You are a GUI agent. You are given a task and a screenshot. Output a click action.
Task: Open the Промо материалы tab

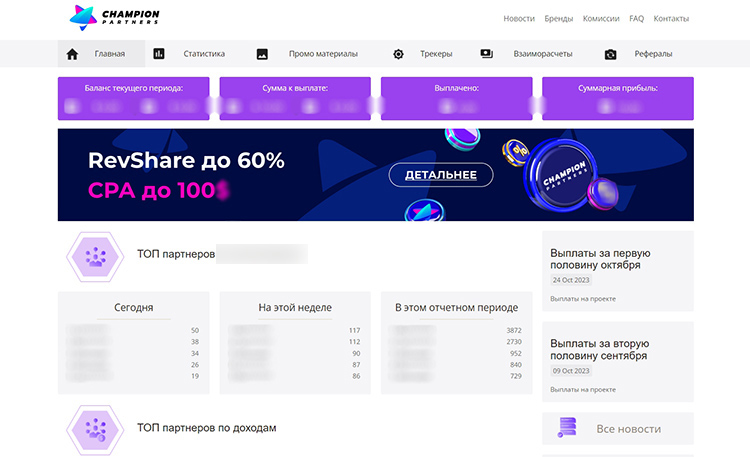tap(323, 54)
